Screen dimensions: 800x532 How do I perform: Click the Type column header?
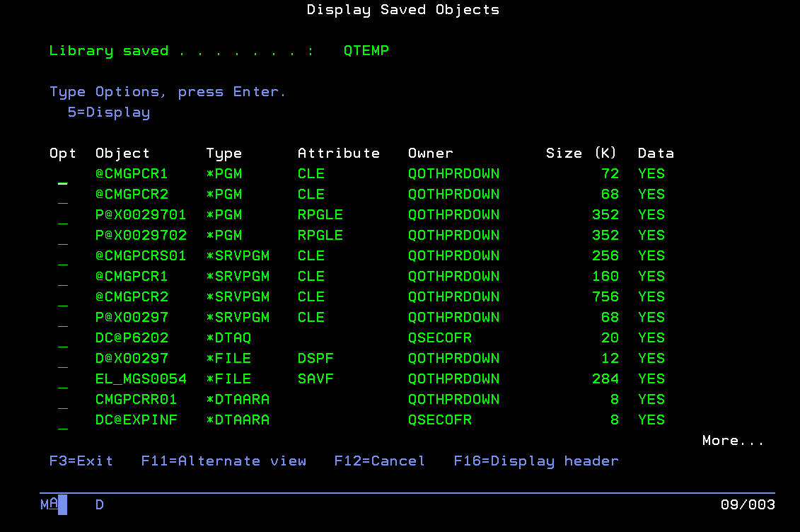point(224,154)
